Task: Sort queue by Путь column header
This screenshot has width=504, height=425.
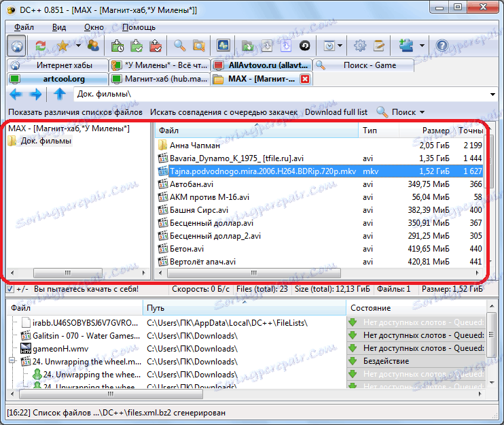Action: pyautogui.click(x=245, y=308)
